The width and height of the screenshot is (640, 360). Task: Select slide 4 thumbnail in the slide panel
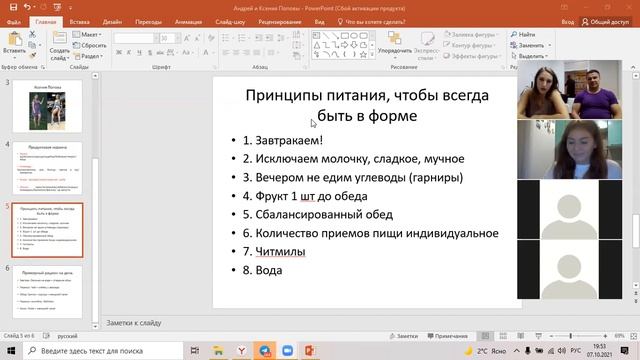47,168
